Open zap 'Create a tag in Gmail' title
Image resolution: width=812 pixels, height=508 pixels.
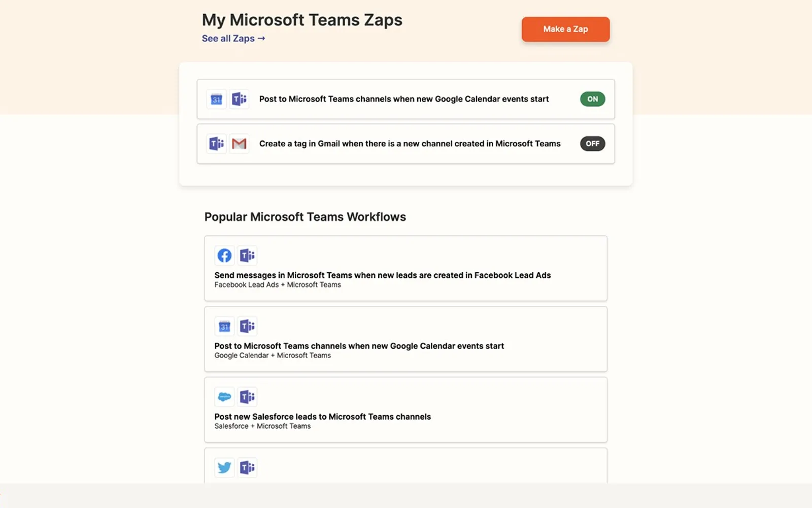tap(410, 144)
